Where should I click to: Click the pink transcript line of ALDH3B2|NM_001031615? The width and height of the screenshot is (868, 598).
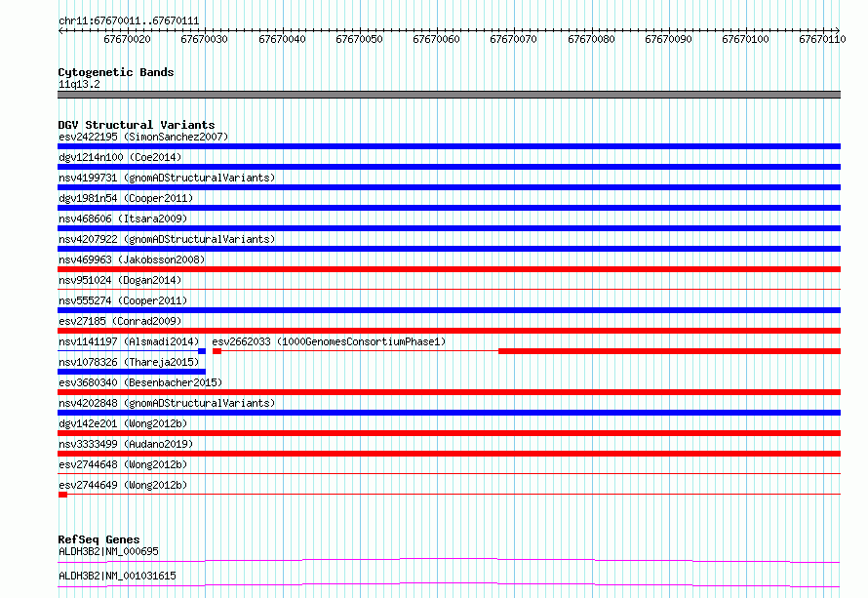449,584
